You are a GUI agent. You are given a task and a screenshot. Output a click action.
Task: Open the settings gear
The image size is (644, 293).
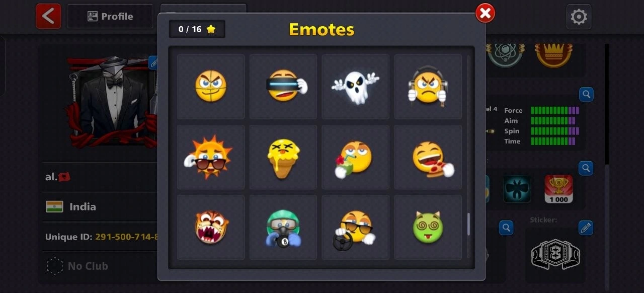579,17
